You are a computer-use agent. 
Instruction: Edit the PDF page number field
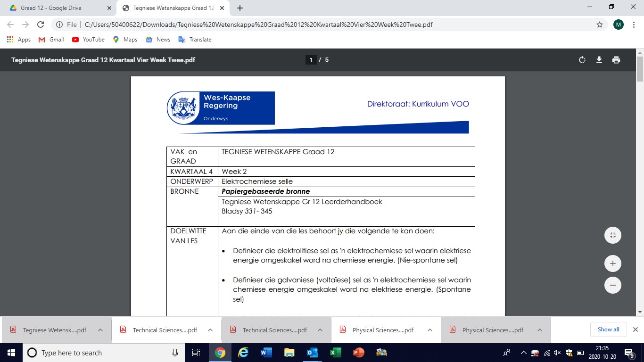click(x=311, y=60)
